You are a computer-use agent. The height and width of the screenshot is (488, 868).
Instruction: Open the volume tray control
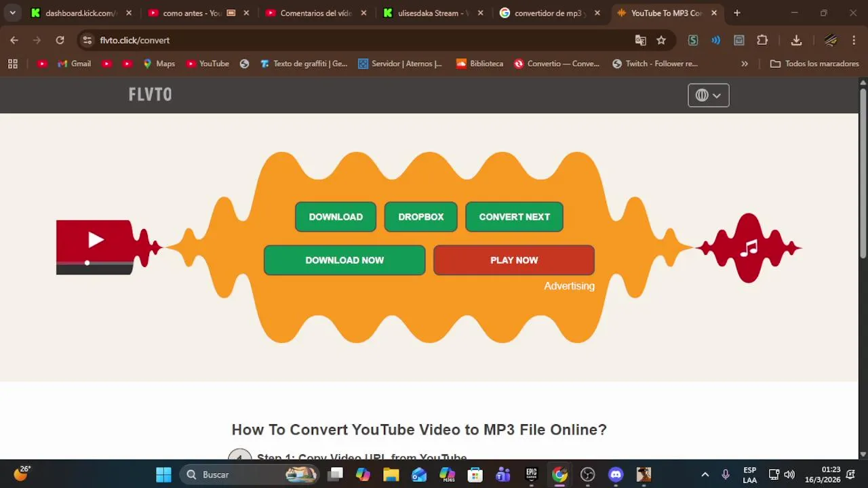point(789,474)
